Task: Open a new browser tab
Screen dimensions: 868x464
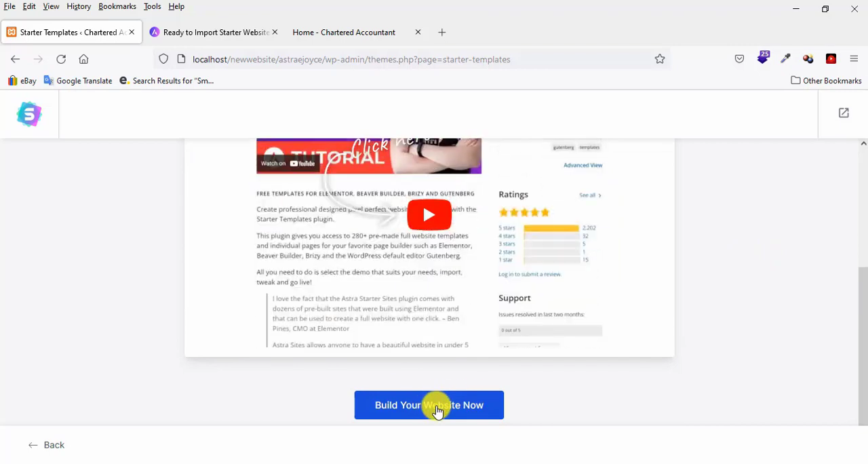Action: [x=442, y=32]
